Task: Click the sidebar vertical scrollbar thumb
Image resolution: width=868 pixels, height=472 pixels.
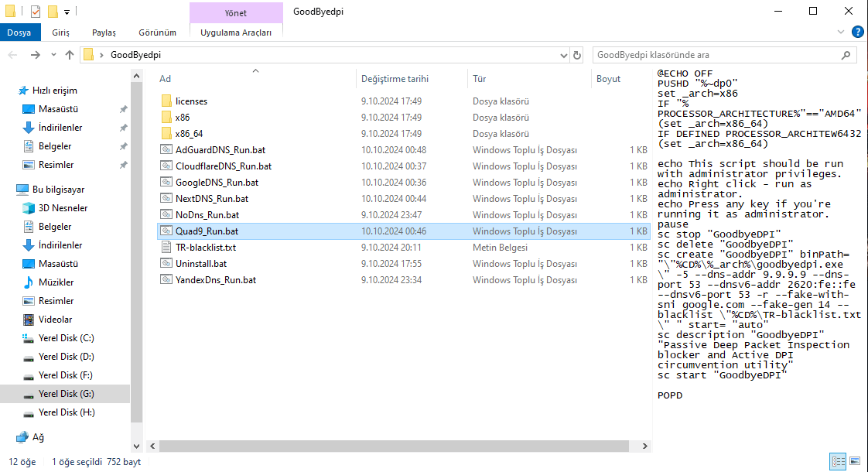Action: 137,252
